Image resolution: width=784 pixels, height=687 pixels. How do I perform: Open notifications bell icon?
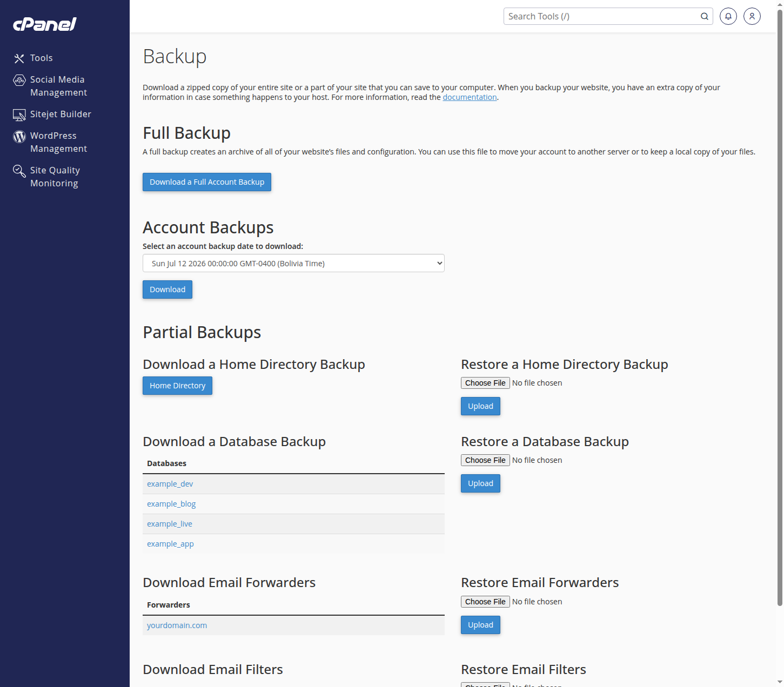[728, 16]
